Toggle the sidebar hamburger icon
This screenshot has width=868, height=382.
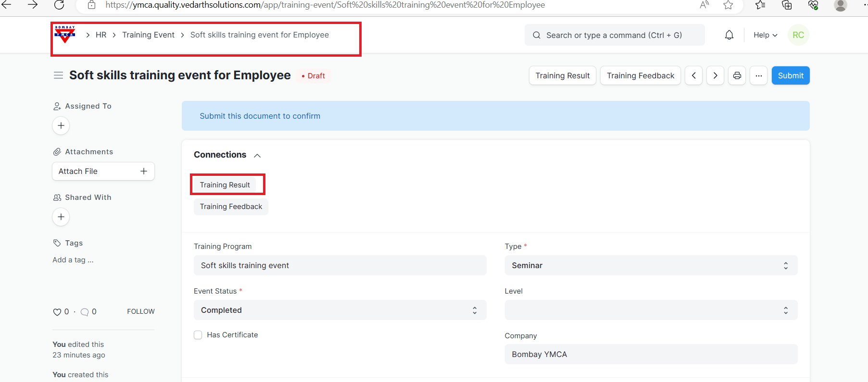coord(58,75)
